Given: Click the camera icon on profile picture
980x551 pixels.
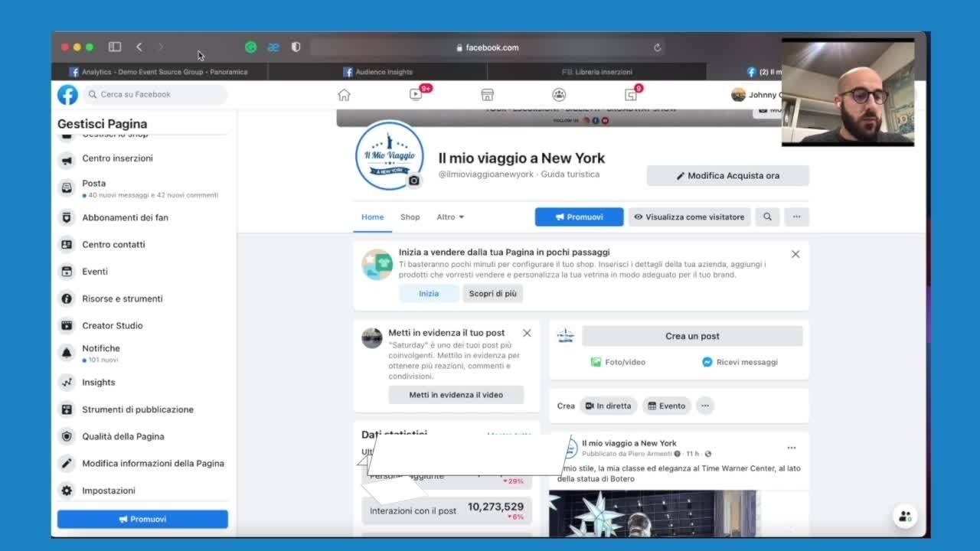Looking at the screenshot, I should pyautogui.click(x=414, y=181).
